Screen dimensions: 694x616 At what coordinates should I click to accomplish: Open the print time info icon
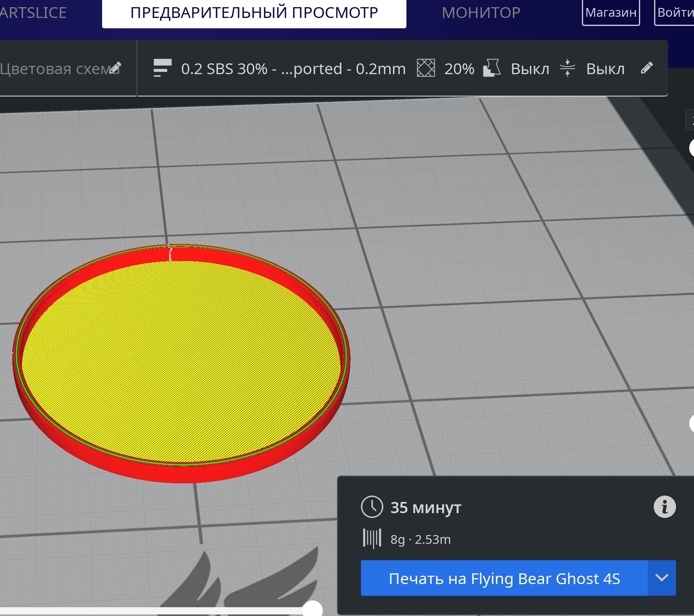tap(664, 507)
